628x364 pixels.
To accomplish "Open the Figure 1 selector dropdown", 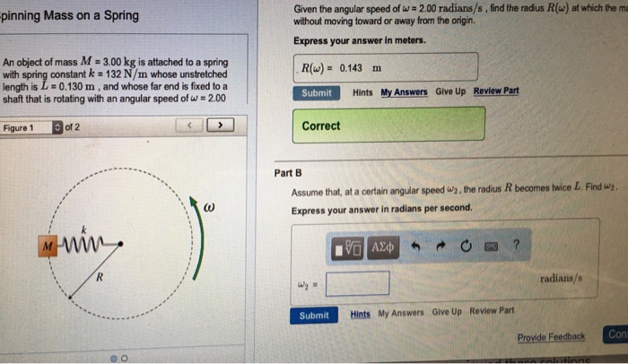I will click(31, 127).
